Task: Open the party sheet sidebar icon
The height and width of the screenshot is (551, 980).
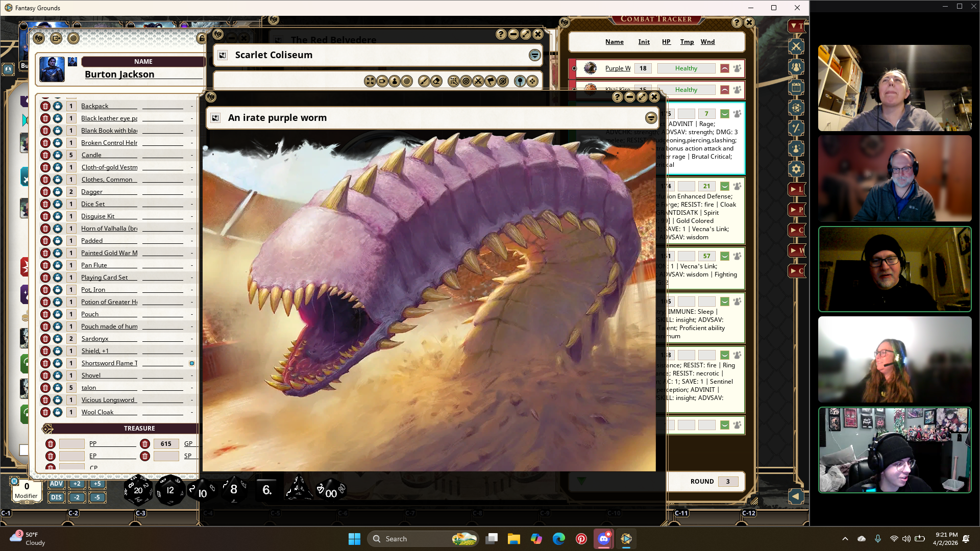Action: 796,67
